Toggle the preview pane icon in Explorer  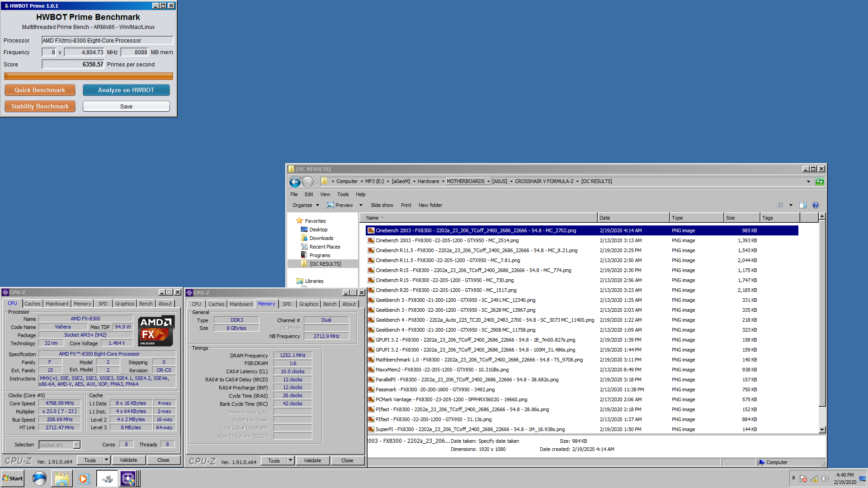click(x=803, y=205)
